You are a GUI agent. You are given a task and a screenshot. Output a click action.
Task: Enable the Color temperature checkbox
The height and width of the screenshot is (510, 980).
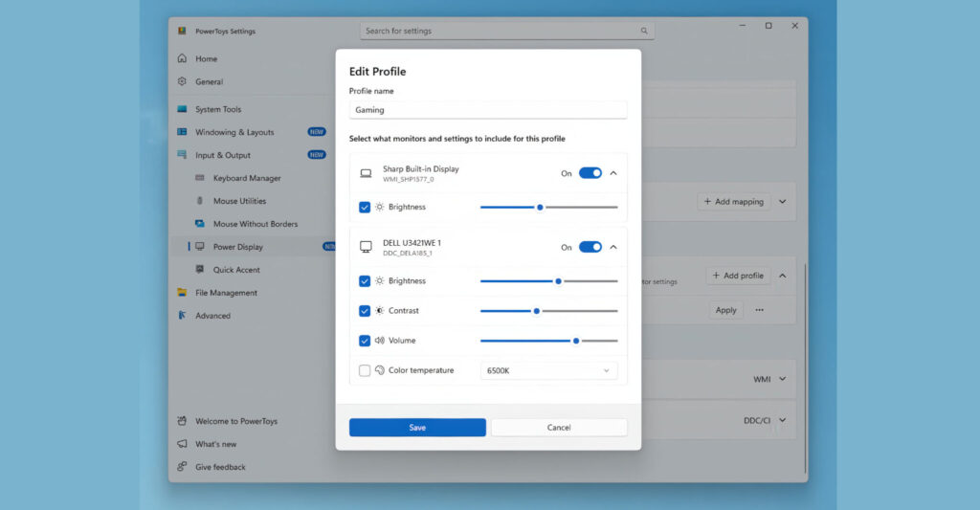coord(365,370)
